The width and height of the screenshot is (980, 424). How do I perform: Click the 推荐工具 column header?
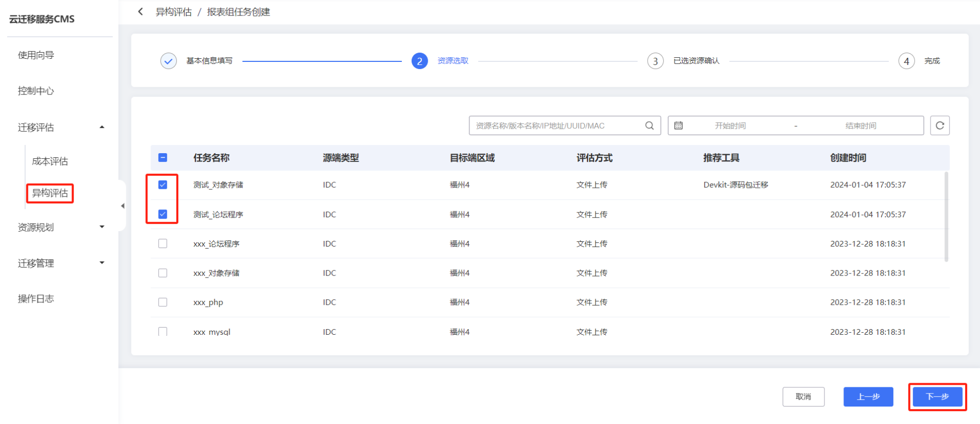(721, 158)
